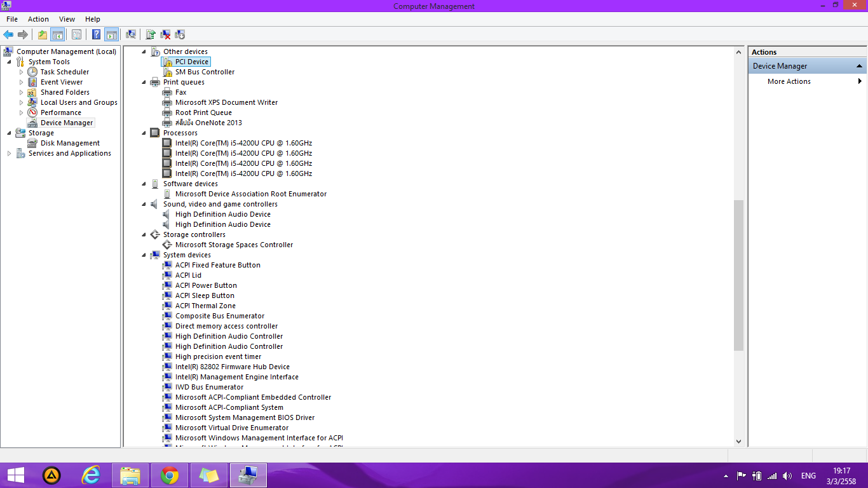
Task: Select the PCI Device entry
Action: coord(192,62)
